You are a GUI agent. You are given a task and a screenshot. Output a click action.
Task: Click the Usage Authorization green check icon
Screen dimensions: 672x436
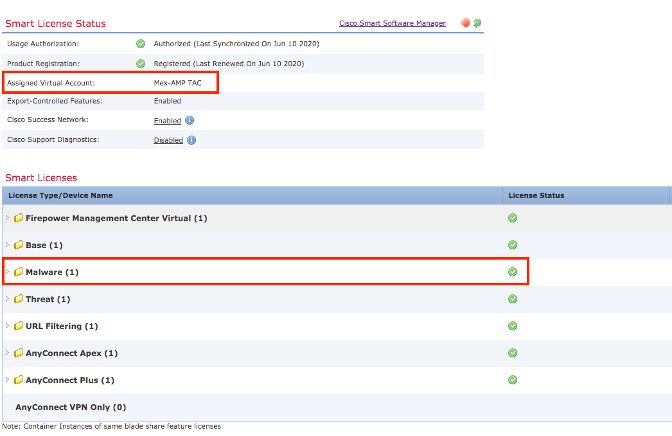(141, 44)
